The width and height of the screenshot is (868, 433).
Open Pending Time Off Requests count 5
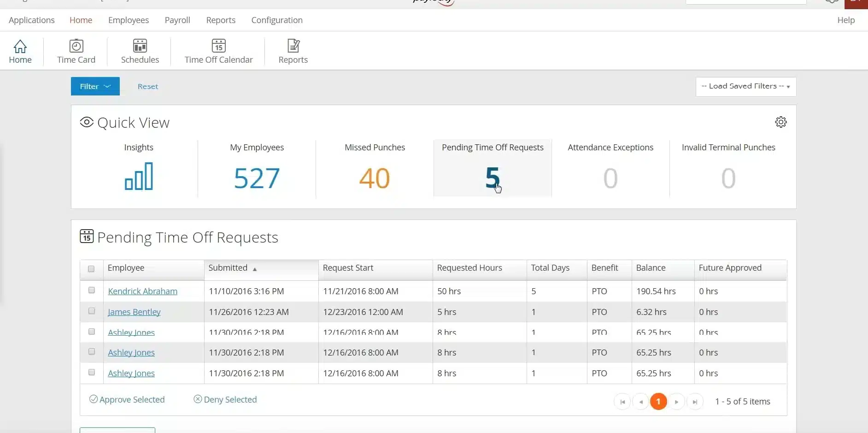point(493,178)
